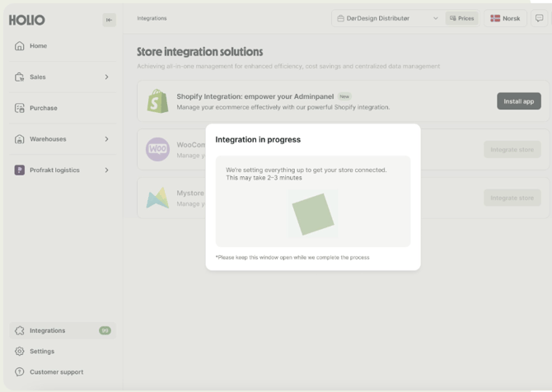
Task: Open the Norsk language selector
Action: click(505, 18)
